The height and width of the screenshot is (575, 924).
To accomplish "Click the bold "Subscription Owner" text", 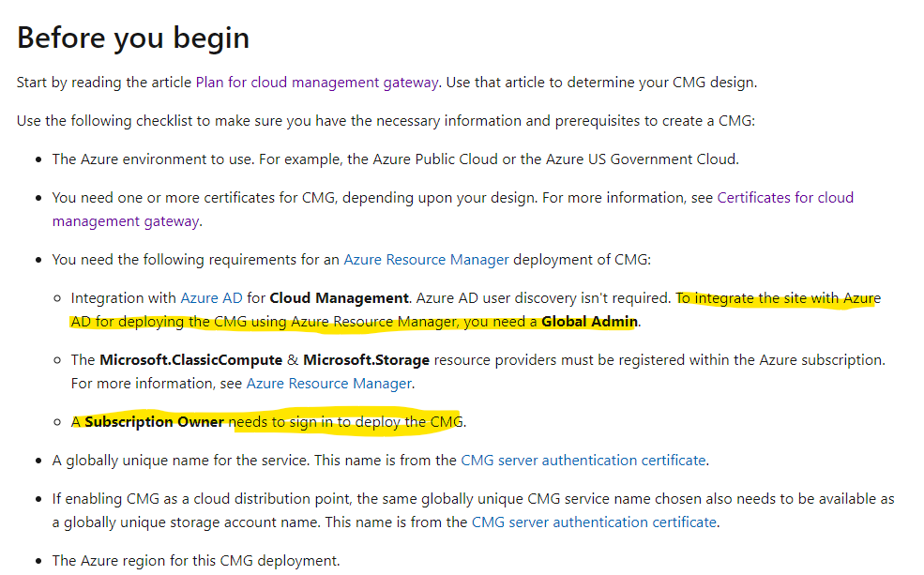I will 154,422.
